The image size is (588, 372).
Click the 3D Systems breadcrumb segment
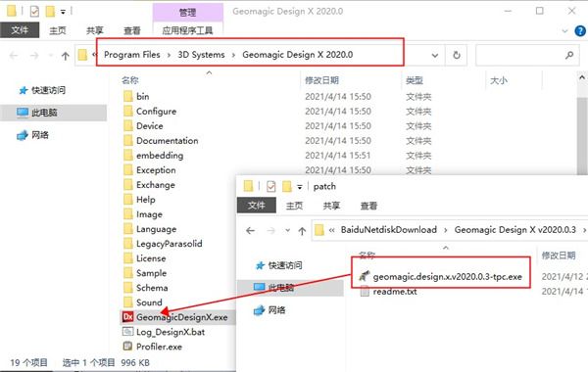click(201, 55)
